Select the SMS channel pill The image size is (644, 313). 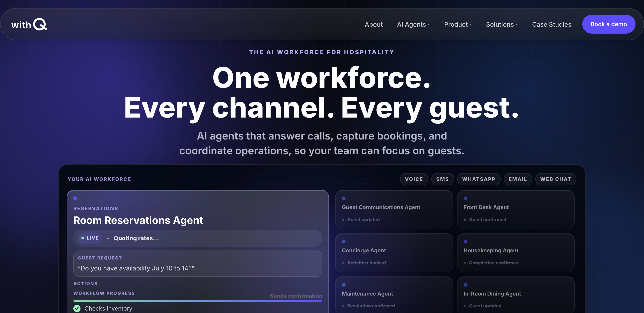point(443,179)
